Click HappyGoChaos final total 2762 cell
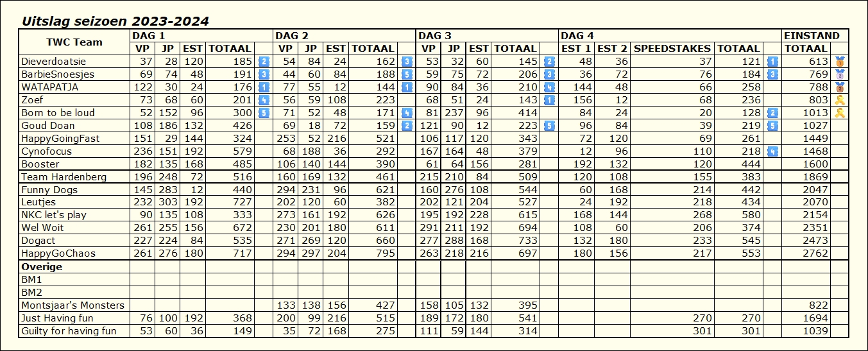Screen dimensions: 868x351 point(806,253)
